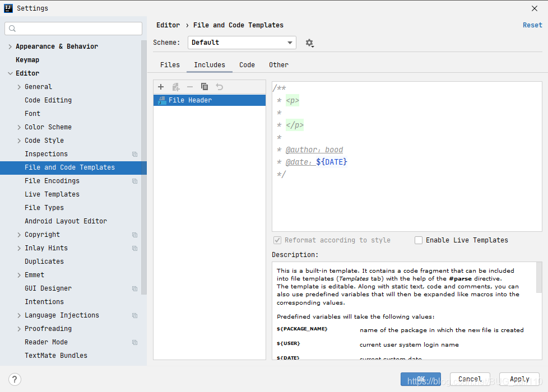Click the revert arrow to reset the template
This screenshot has width=548, height=392.
[x=219, y=87]
